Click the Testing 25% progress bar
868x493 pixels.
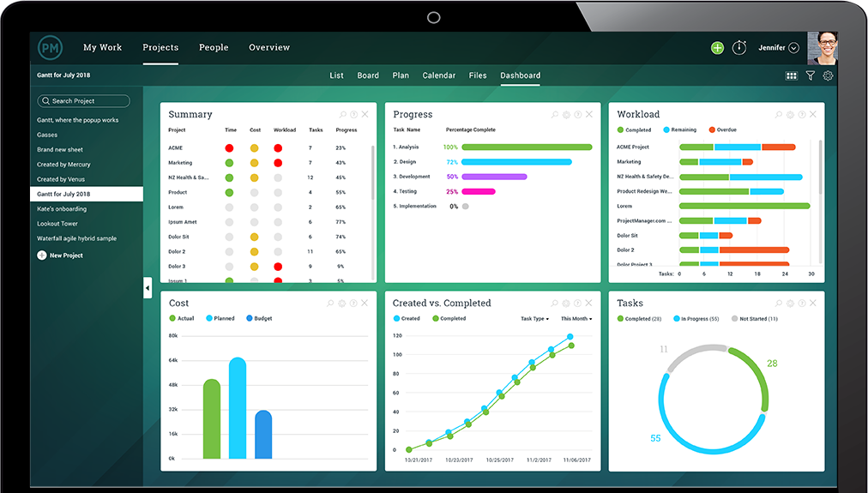(479, 192)
